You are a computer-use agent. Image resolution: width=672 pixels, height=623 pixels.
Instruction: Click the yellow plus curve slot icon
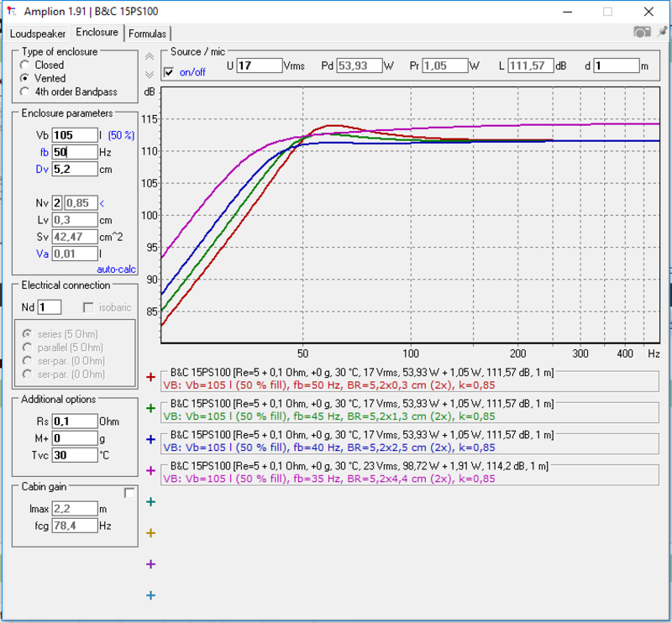coord(150,533)
